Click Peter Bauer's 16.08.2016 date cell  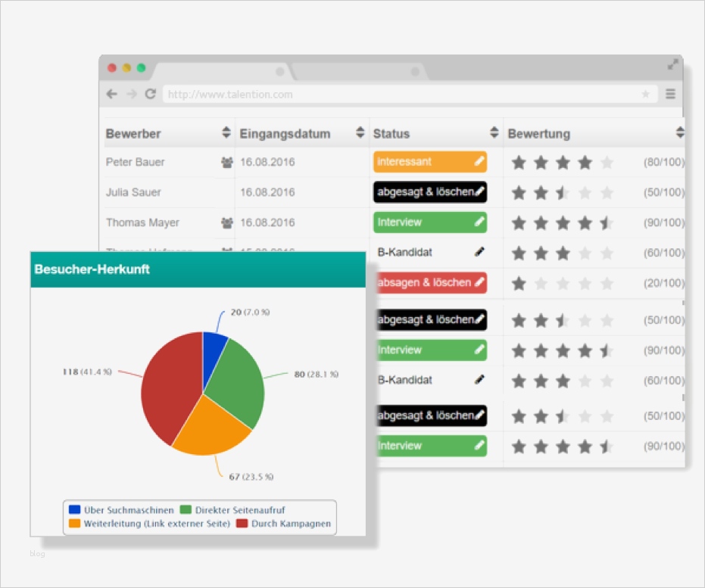coord(267,162)
